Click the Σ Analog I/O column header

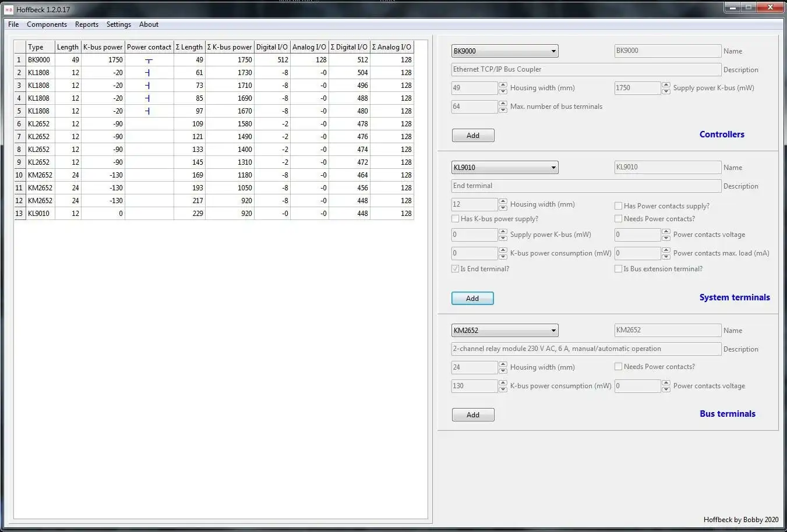click(391, 47)
